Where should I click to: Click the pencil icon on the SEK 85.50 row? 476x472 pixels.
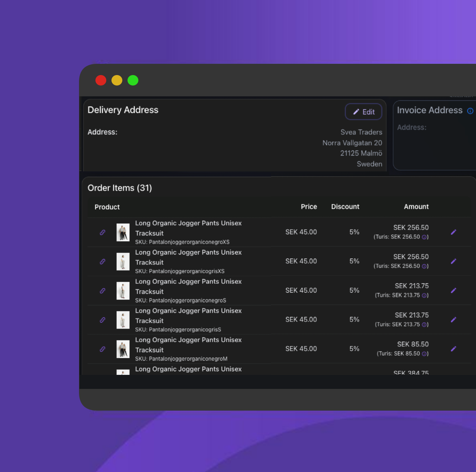(454, 349)
